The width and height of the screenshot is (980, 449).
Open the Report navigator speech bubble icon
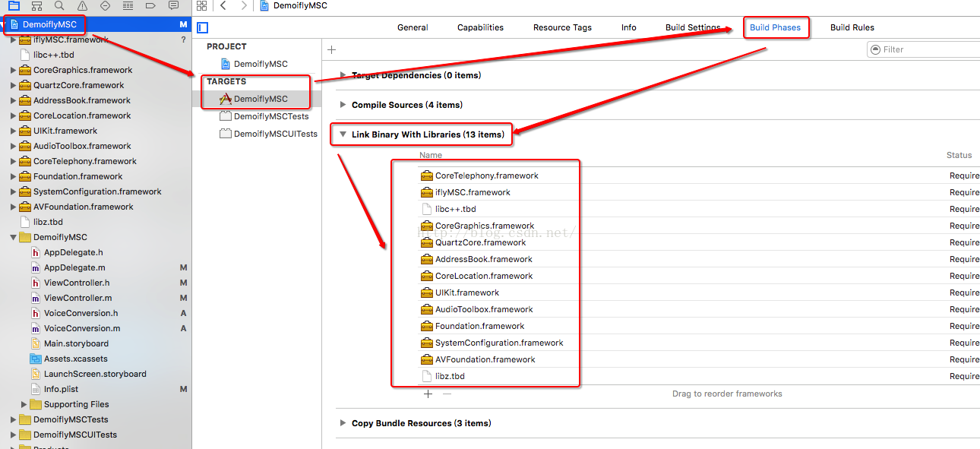click(174, 5)
